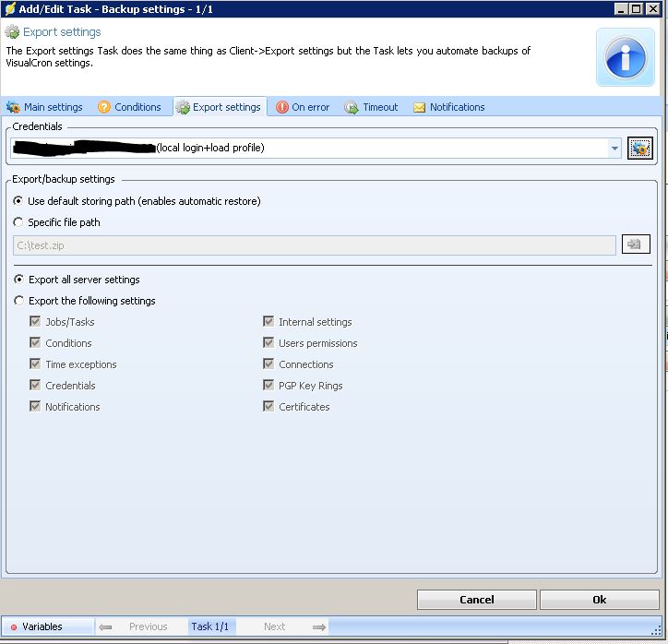Click the Notifications tab envelope icon

click(420, 108)
